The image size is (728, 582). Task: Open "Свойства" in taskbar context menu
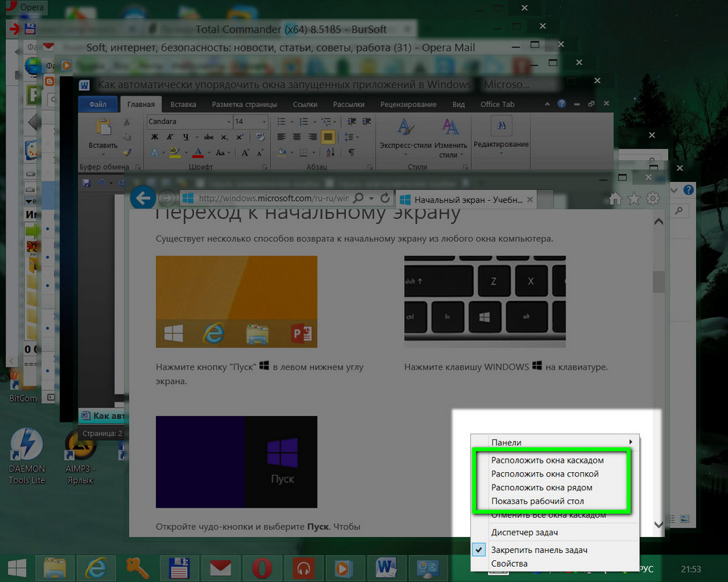coord(510,563)
